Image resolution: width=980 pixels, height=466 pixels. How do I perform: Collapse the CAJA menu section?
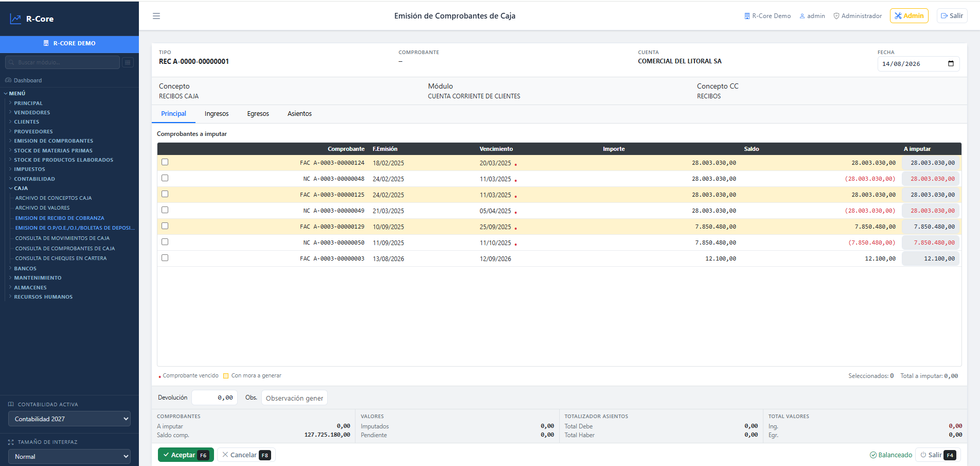pos(21,188)
